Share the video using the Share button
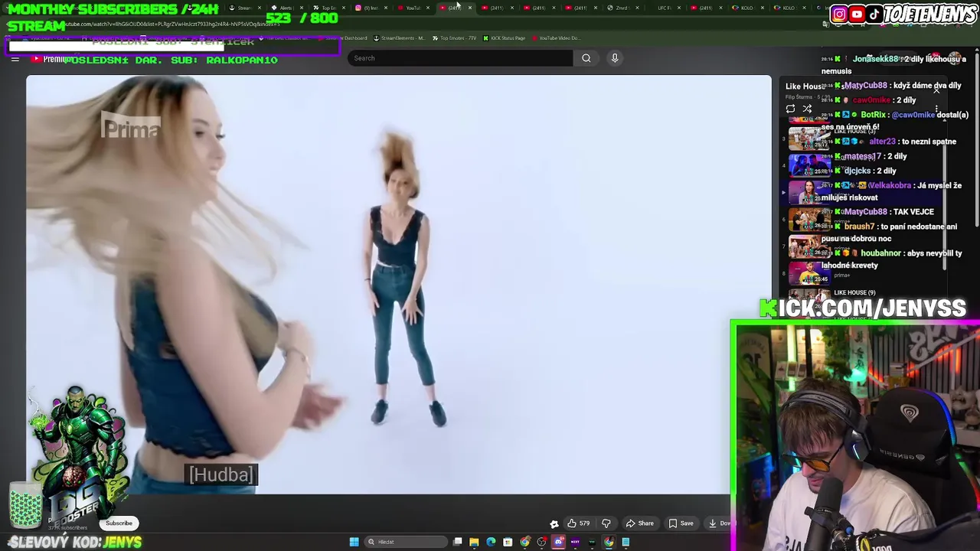The image size is (980, 551). coord(639,523)
